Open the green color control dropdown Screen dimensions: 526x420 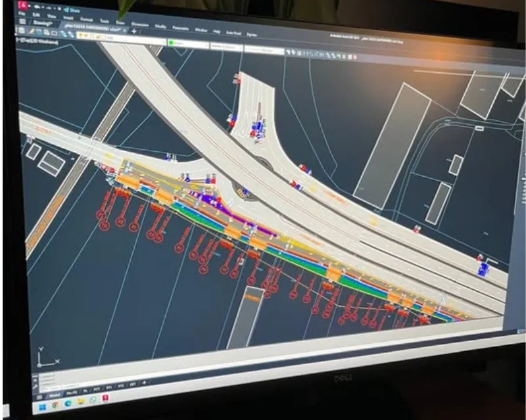188,44
